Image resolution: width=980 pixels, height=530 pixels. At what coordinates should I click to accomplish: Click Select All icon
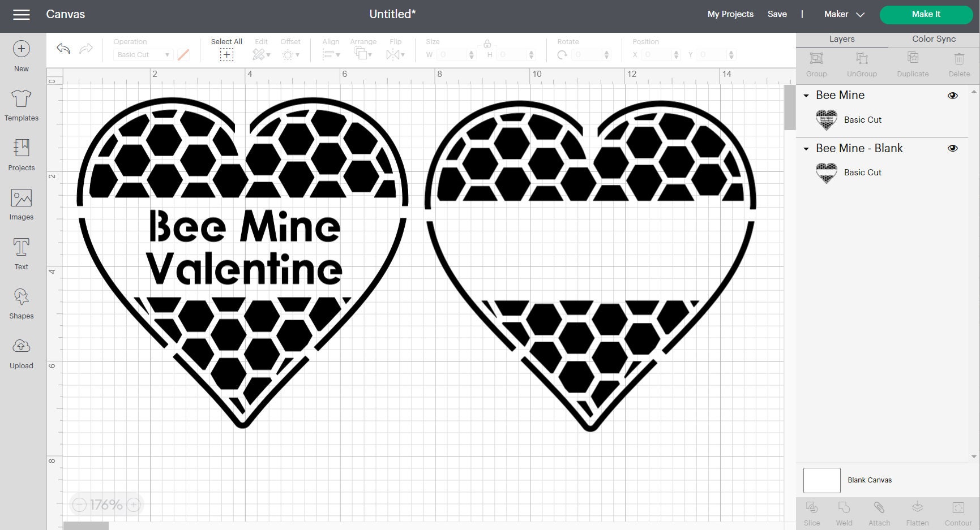point(226,54)
